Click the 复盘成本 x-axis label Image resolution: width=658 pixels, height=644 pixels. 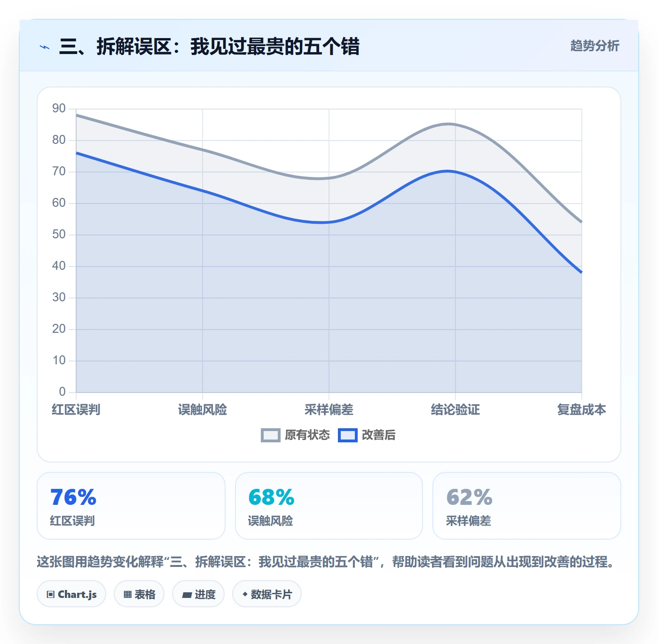[x=581, y=409]
